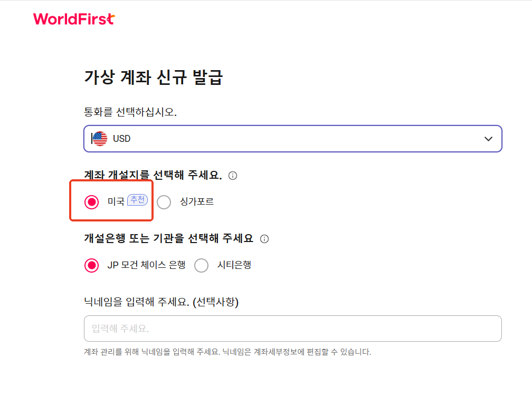This screenshot has width=532, height=396.
Task: Click the 싱가포르 option label
Action: point(197,201)
